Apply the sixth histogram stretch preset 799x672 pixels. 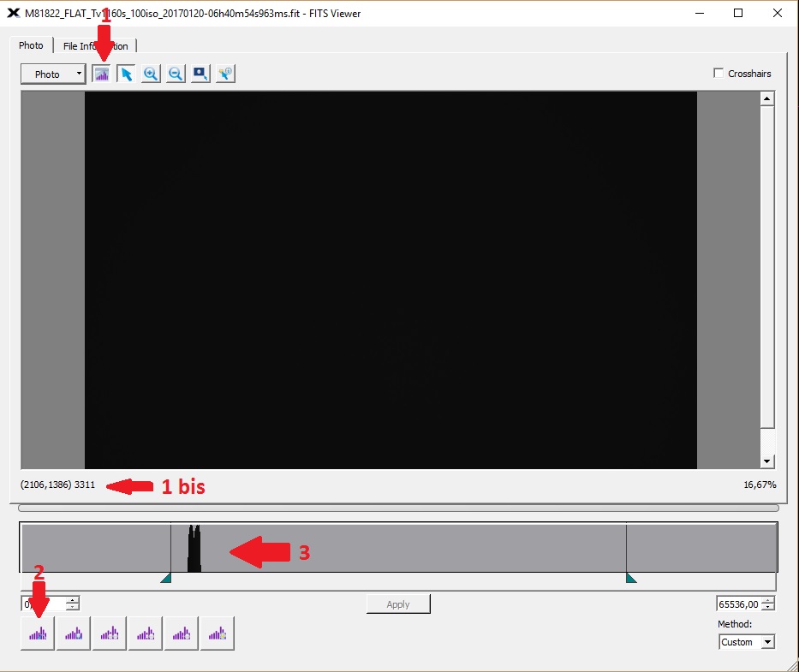point(218,633)
